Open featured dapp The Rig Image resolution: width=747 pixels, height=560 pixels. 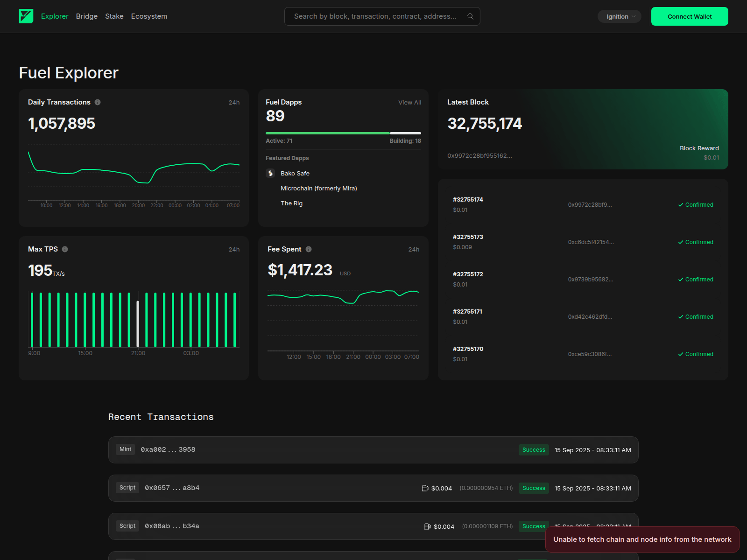click(x=291, y=203)
